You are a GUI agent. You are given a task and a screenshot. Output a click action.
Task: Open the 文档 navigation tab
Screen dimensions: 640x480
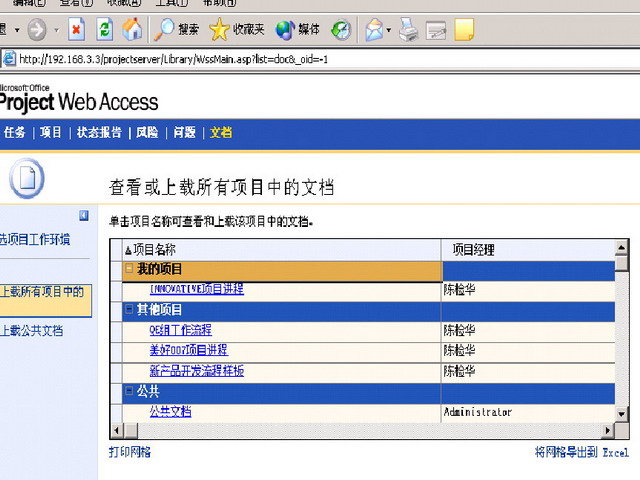pyautogui.click(x=221, y=133)
